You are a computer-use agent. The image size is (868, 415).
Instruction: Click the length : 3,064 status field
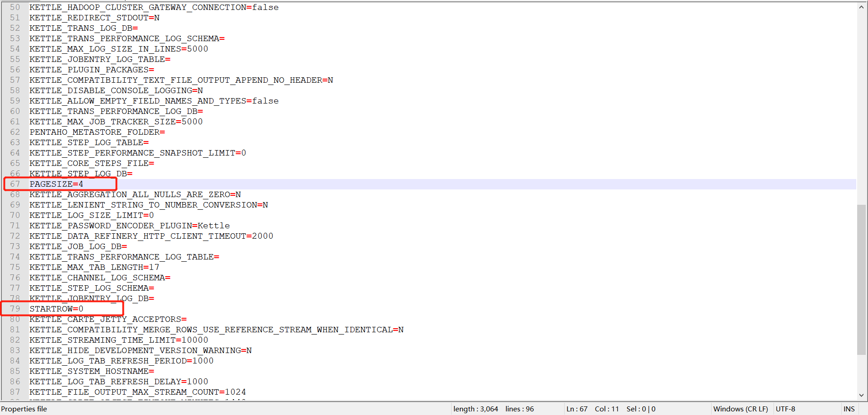pos(476,409)
